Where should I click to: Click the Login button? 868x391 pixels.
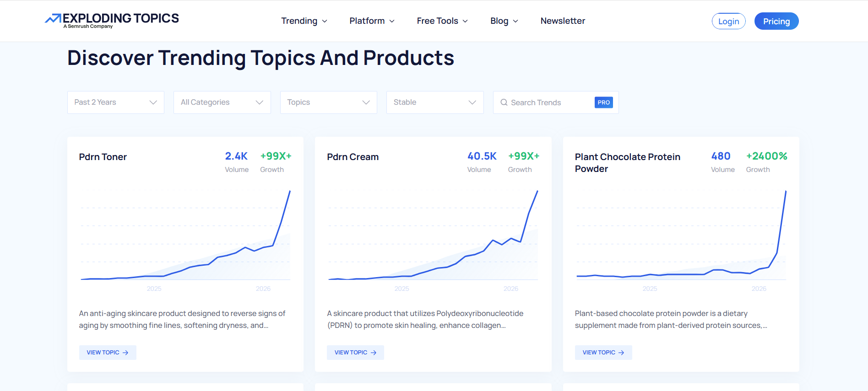pos(728,21)
